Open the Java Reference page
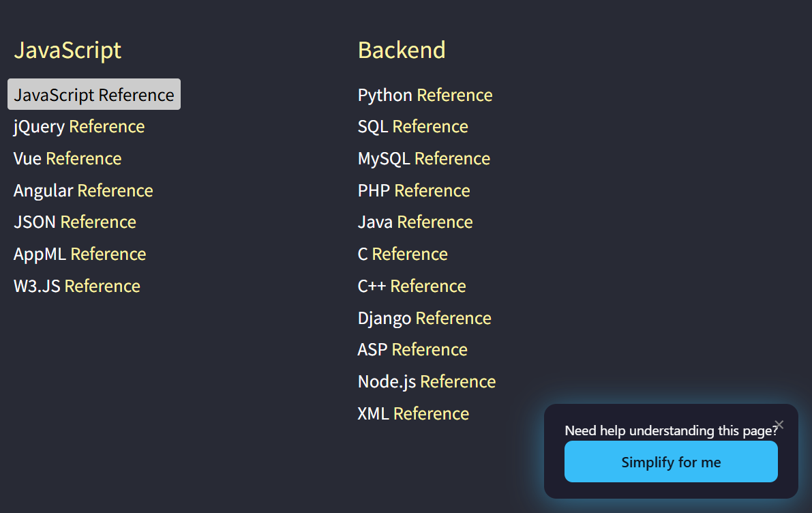Viewport: 812px width, 513px height. pyautogui.click(x=415, y=222)
